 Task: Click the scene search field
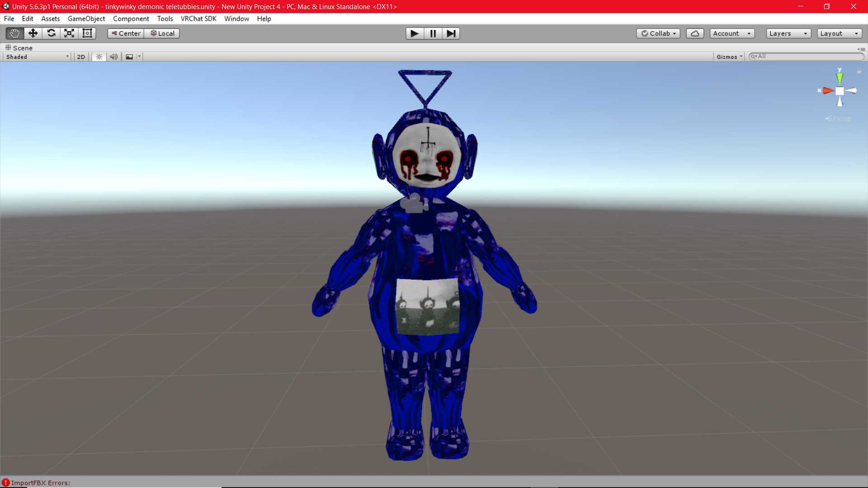click(809, 56)
